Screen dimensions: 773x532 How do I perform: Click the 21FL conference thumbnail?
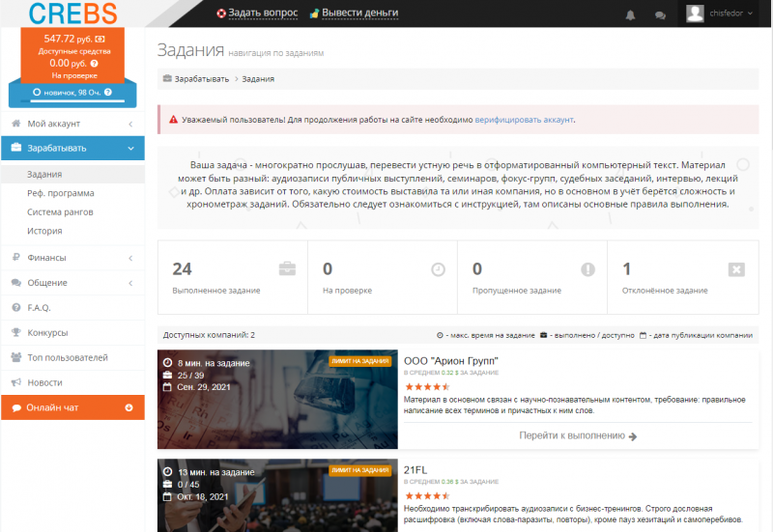[277, 495]
